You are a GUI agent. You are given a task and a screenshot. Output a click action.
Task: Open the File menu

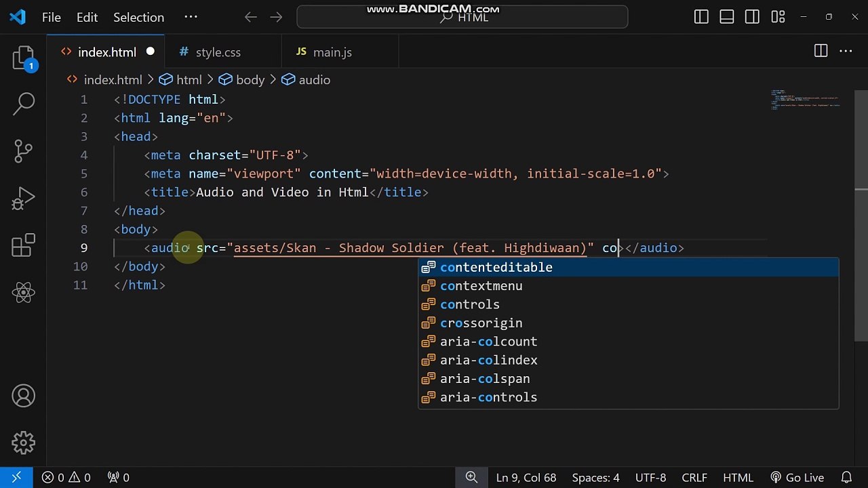[52, 17]
